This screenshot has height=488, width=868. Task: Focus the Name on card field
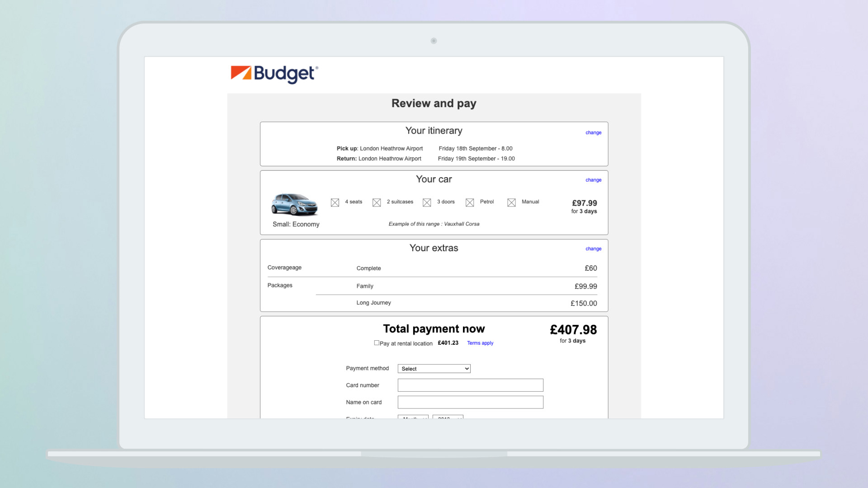tap(470, 402)
